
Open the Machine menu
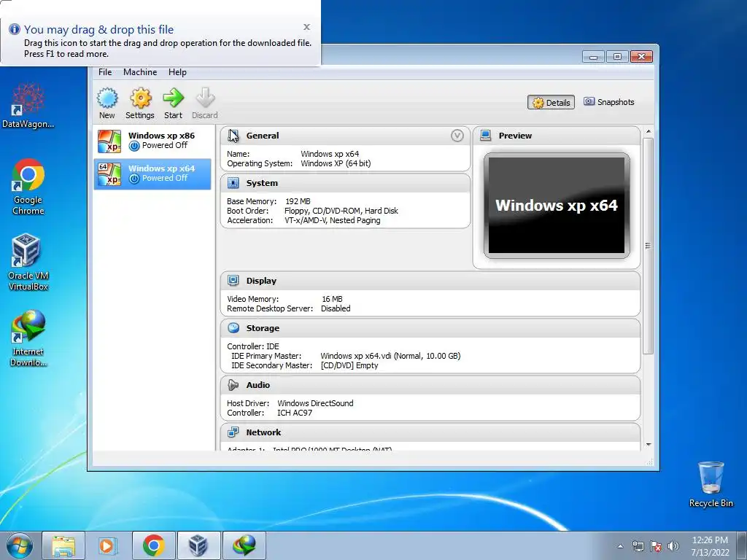140,72
